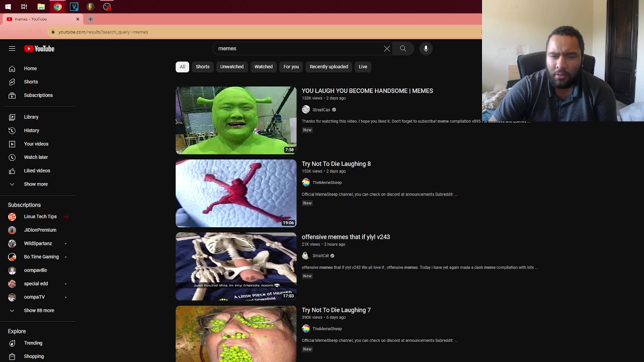Click TheMemeSheep under Try Not To Die Laughing 7
Screen dimensions: 644x362
(327, 329)
